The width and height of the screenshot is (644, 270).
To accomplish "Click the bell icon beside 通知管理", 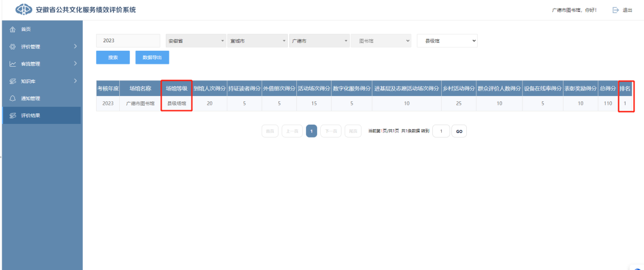I will click(13, 98).
